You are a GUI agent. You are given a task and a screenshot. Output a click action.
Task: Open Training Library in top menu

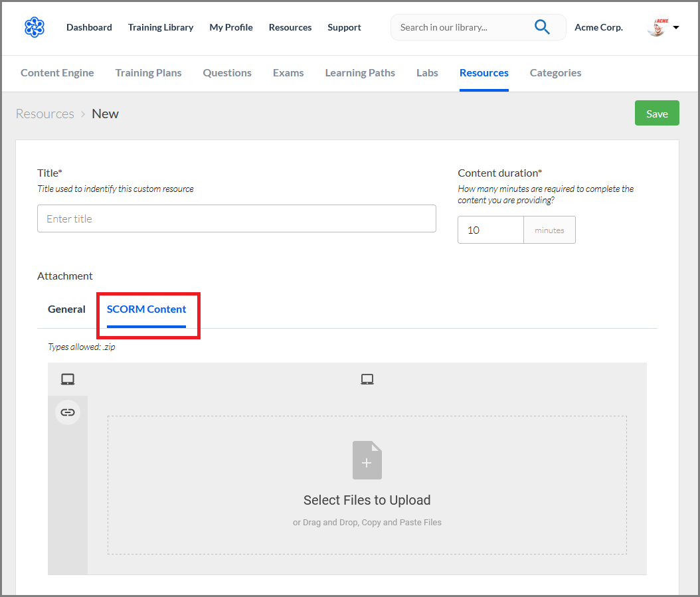[x=161, y=27]
